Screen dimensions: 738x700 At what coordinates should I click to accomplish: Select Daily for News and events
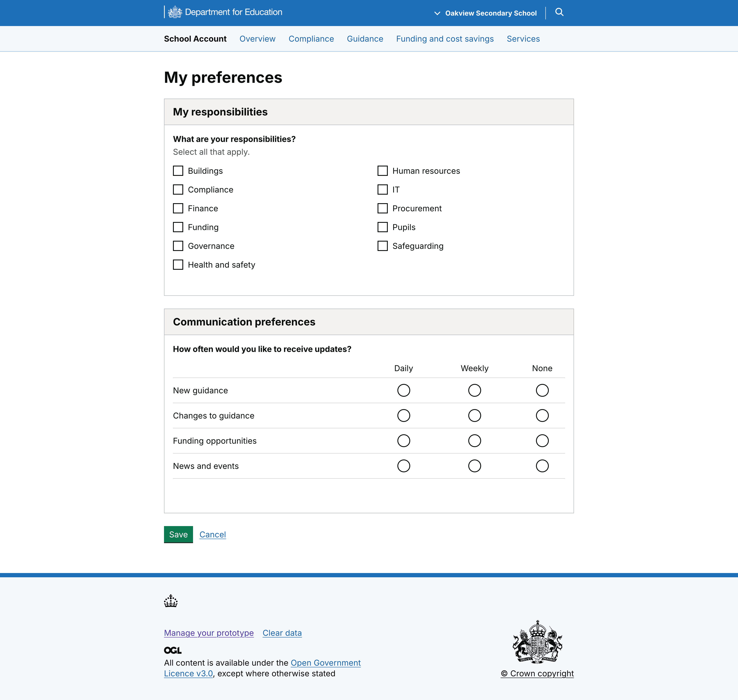coord(404,466)
